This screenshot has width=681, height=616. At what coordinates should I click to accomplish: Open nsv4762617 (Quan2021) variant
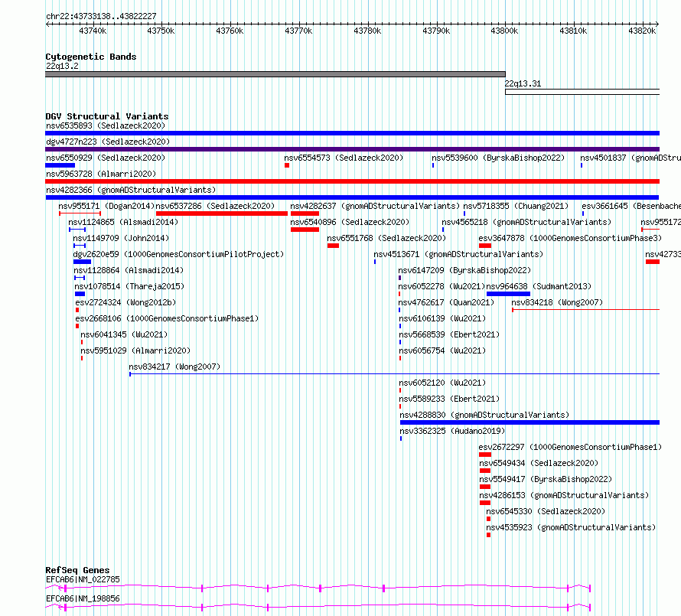point(446,303)
